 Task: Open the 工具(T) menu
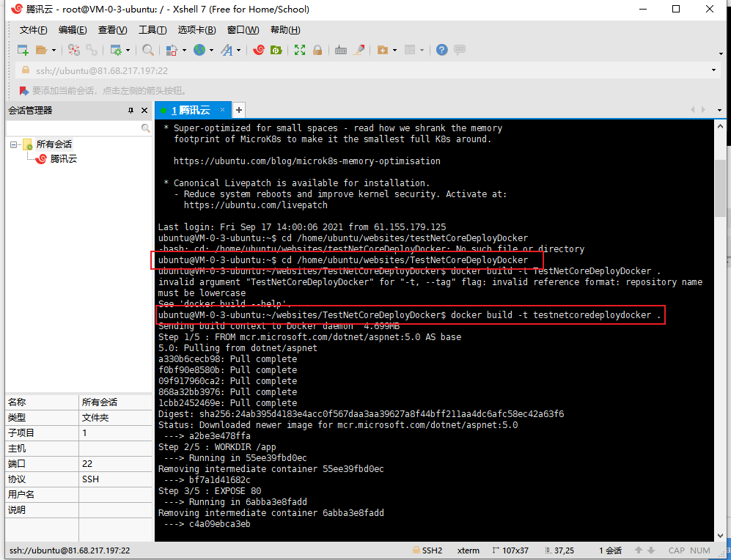point(153,30)
